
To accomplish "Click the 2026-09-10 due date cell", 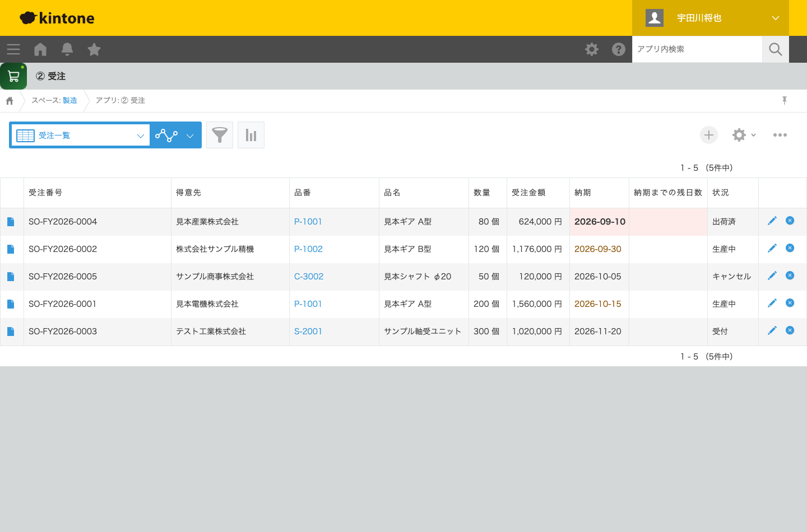I will (600, 222).
